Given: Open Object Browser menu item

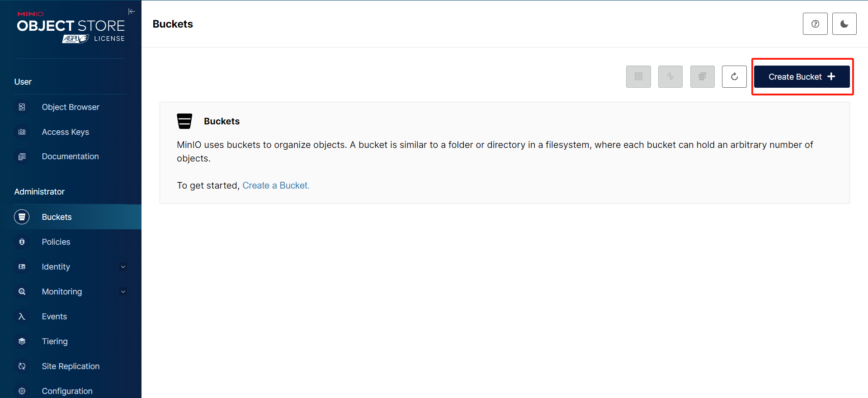Looking at the screenshot, I should pyautogui.click(x=71, y=107).
